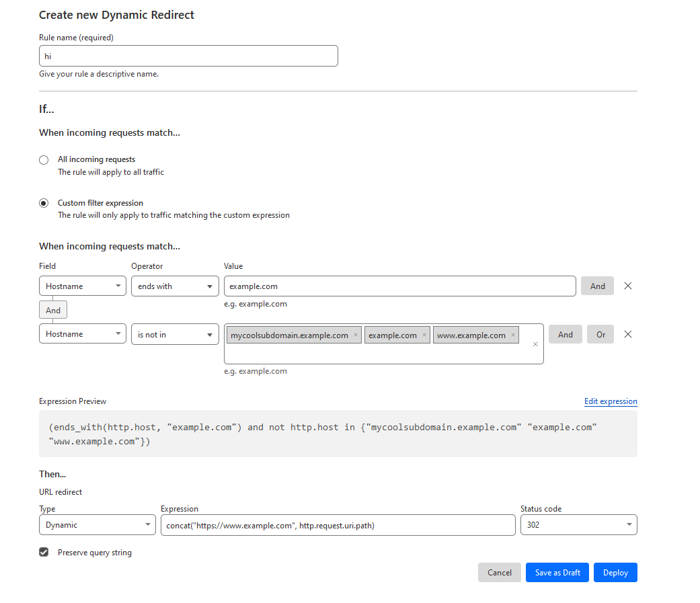The width and height of the screenshot is (700, 603).
Task: Change the 302 status code dropdown
Action: click(x=578, y=525)
